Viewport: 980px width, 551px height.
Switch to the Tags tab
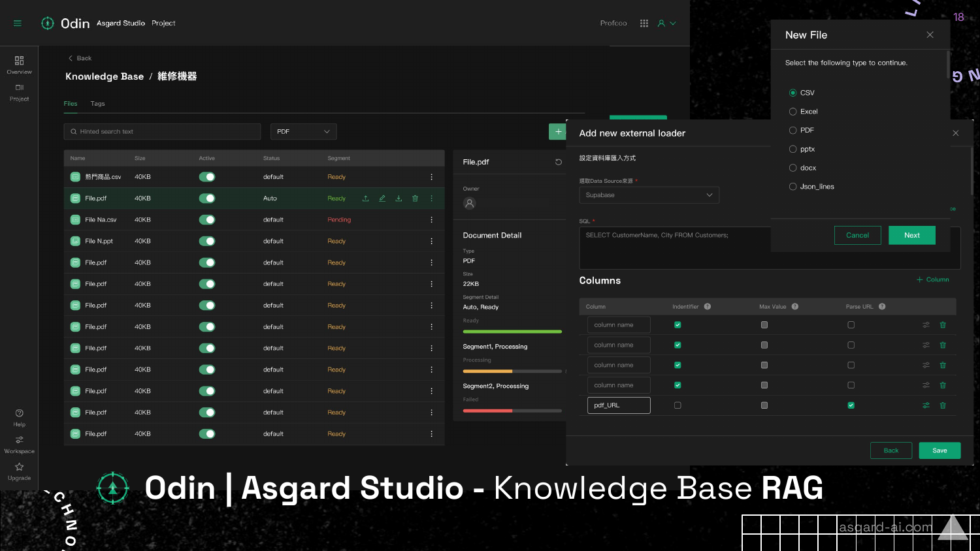point(97,104)
